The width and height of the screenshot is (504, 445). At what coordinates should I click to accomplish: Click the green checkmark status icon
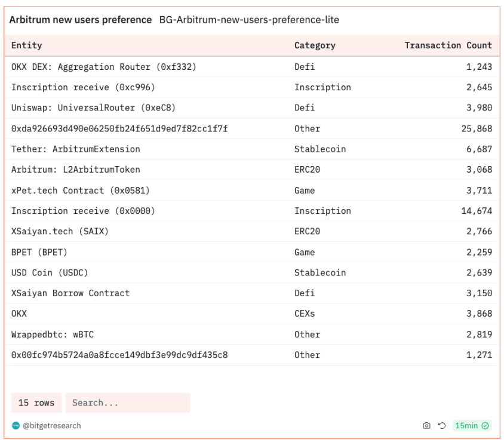pyautogui.click(x=485, y=426)
